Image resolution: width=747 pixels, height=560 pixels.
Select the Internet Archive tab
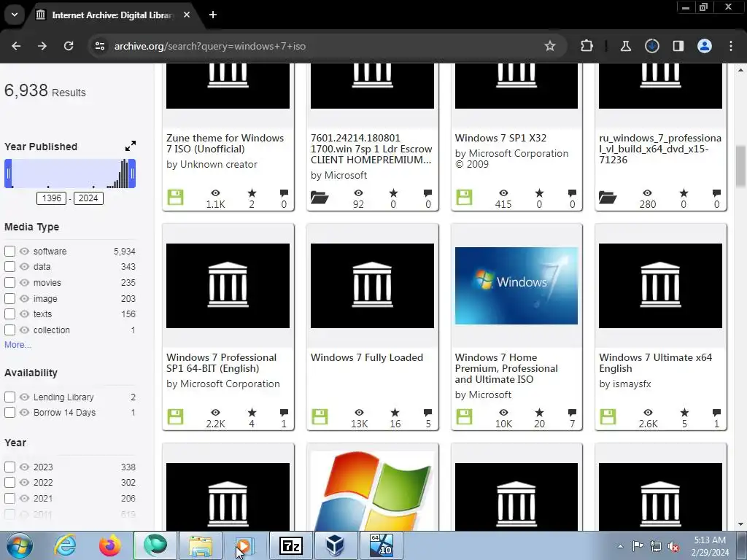click(x=113, y=15)
